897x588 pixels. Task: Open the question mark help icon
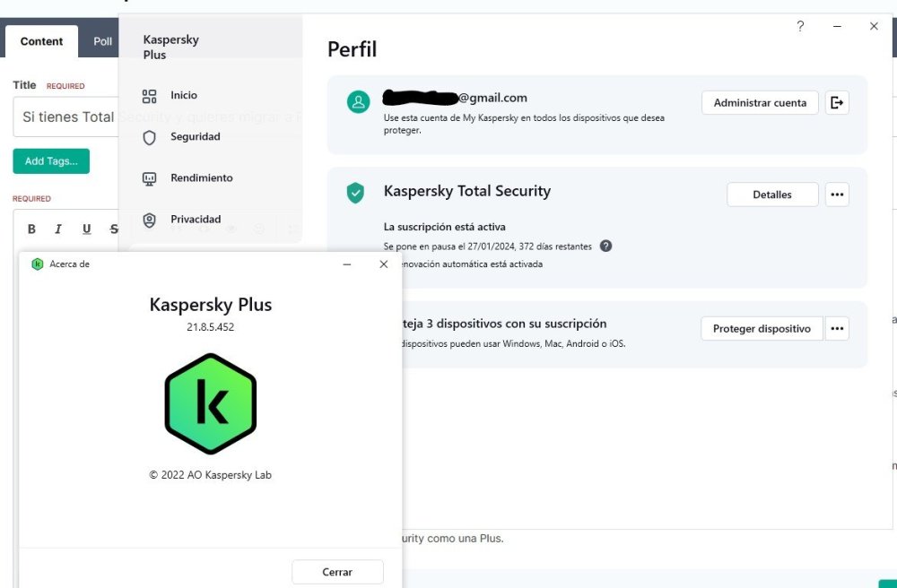click(x=800, y=27)
